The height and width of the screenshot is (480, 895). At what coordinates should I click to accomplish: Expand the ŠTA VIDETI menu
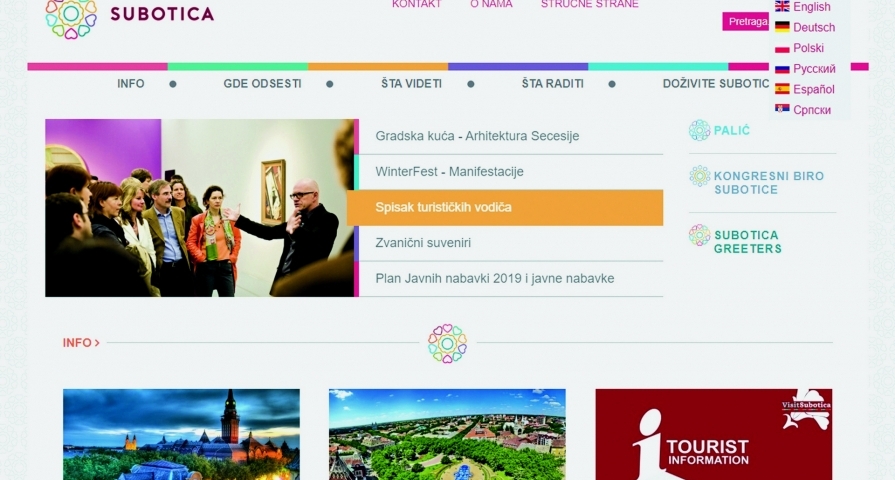pyautogui.click(x=412, y=84)
